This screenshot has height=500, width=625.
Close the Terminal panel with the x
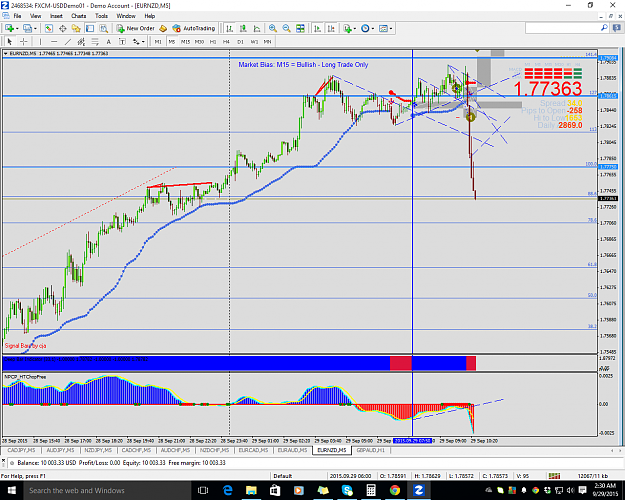point(4,463)
